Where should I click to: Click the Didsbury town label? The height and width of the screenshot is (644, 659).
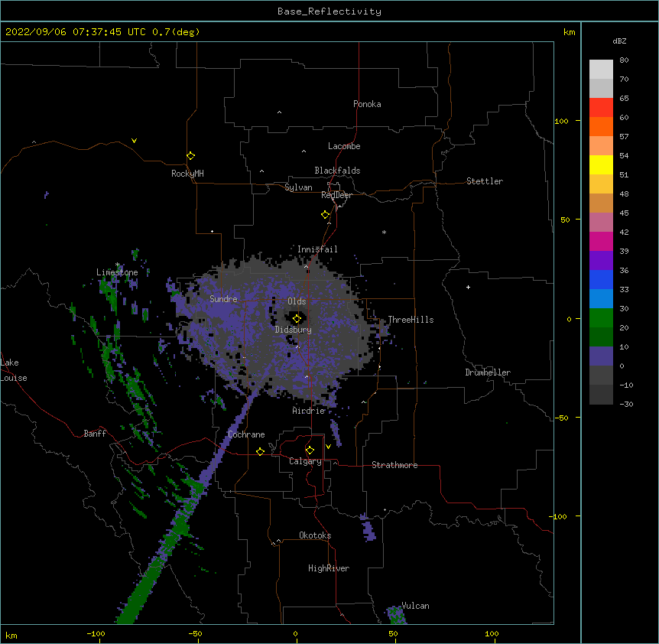tap(294, 330)
